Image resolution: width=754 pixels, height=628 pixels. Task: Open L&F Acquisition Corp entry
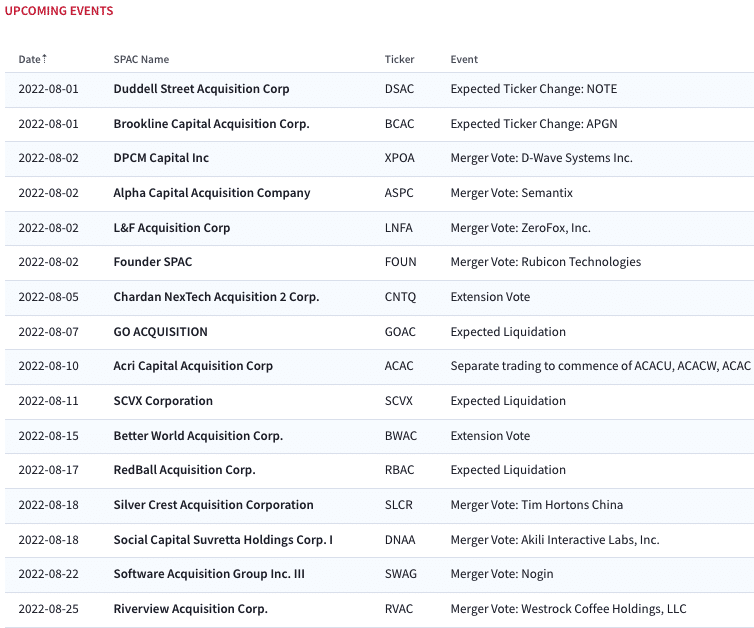point(172,228)
